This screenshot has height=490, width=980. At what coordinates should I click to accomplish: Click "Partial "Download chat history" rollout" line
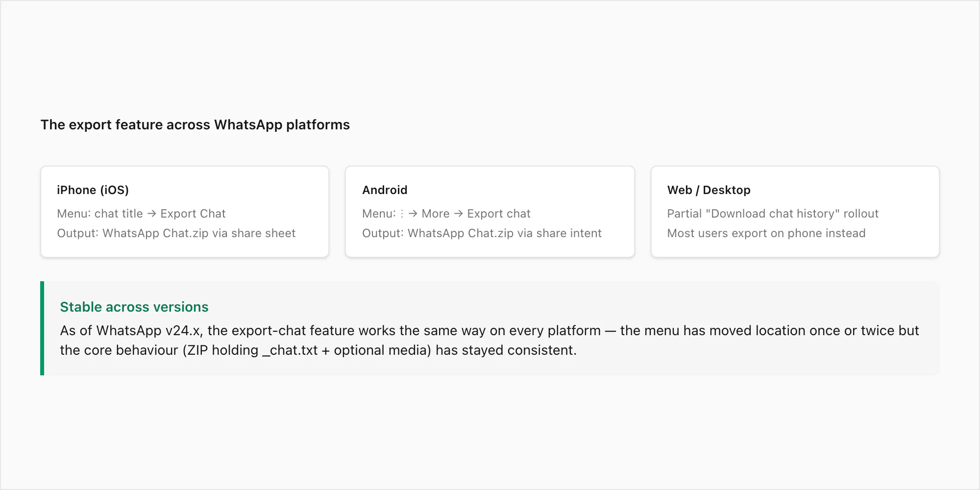pos(773,214)
